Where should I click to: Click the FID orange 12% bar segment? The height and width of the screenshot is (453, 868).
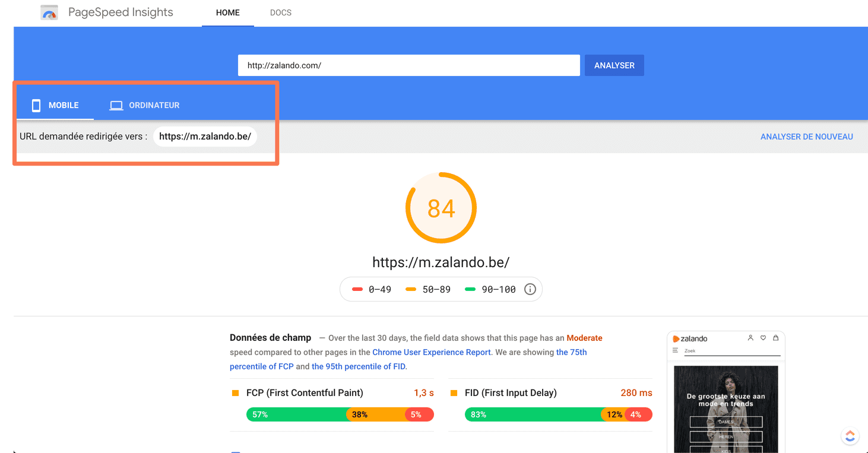coord(613,414)
